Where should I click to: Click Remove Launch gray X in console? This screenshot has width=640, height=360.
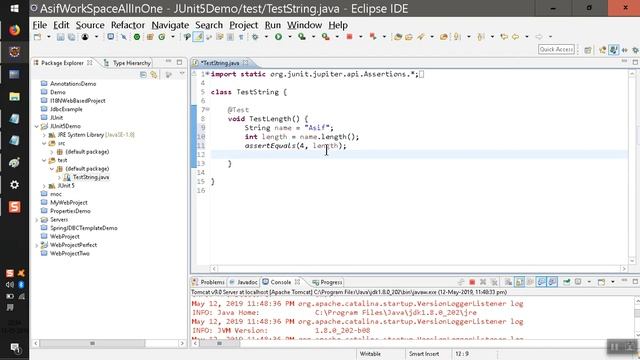coord(483,282)
